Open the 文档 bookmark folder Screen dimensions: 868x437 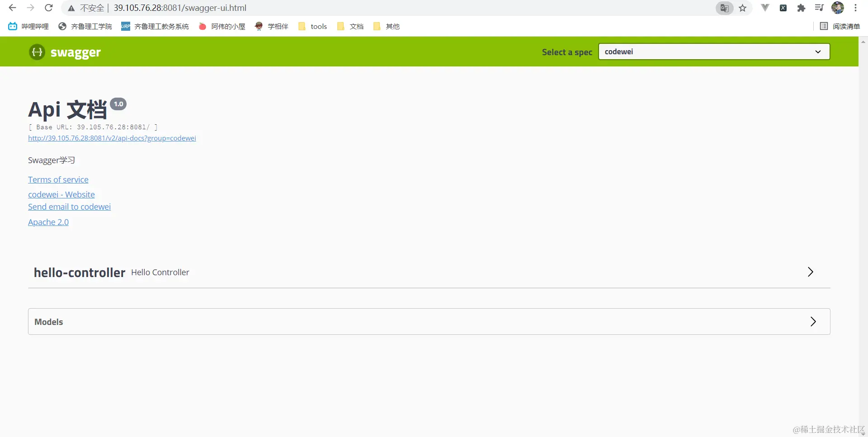click(350, 26)
